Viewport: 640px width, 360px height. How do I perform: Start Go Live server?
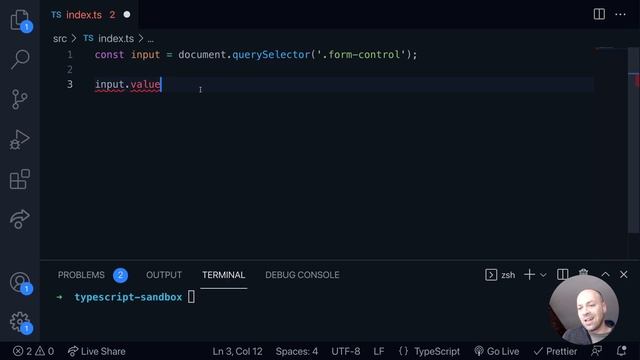[497, 351]
